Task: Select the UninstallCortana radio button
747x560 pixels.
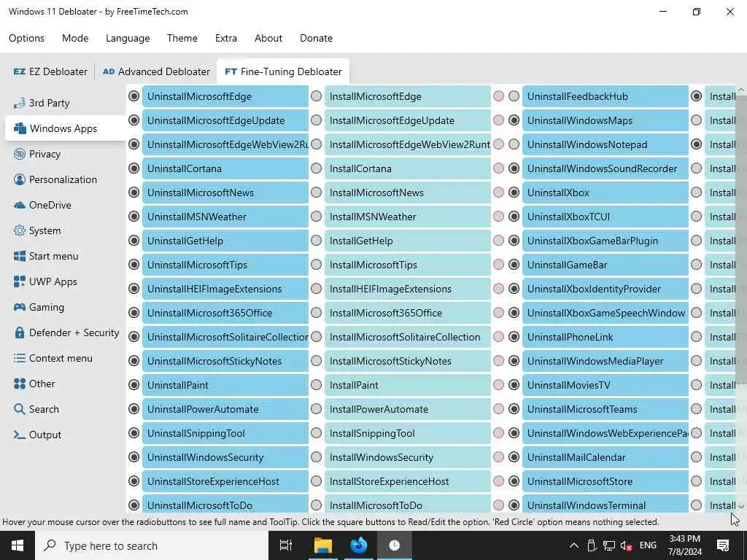Action: [134, 168]
